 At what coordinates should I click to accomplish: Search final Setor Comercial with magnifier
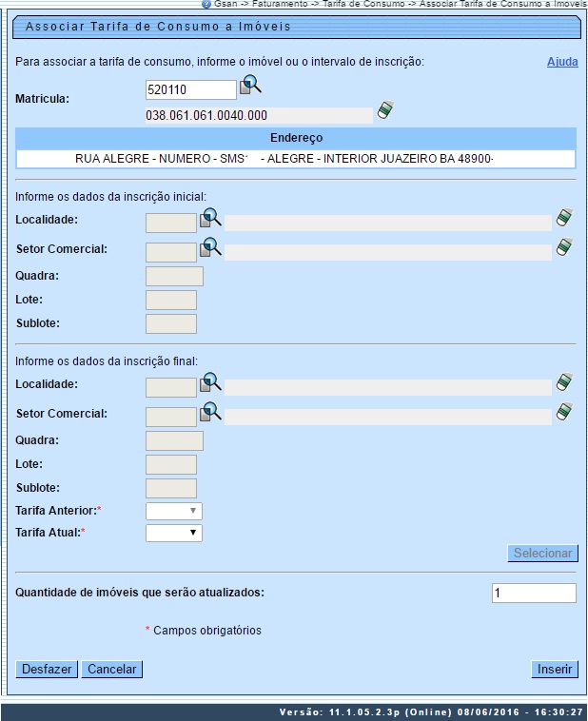pos(209,413)
